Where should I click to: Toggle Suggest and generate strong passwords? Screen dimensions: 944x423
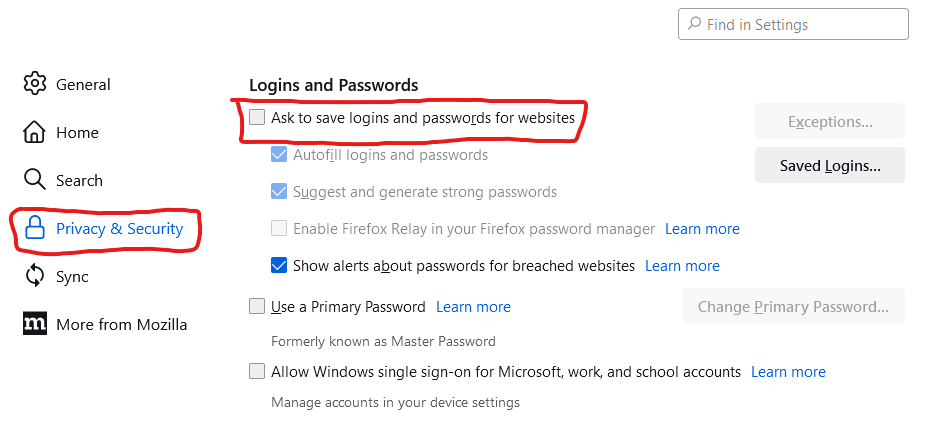coord(279,191)
